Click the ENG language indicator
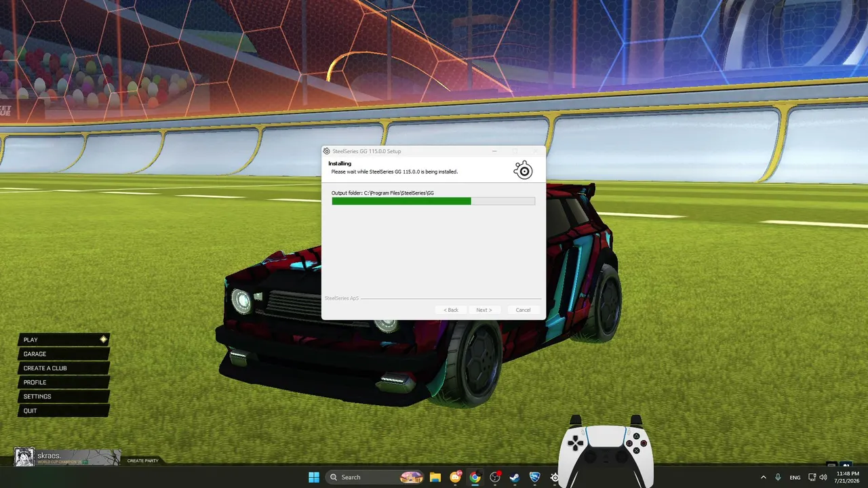 click(795, 477)
